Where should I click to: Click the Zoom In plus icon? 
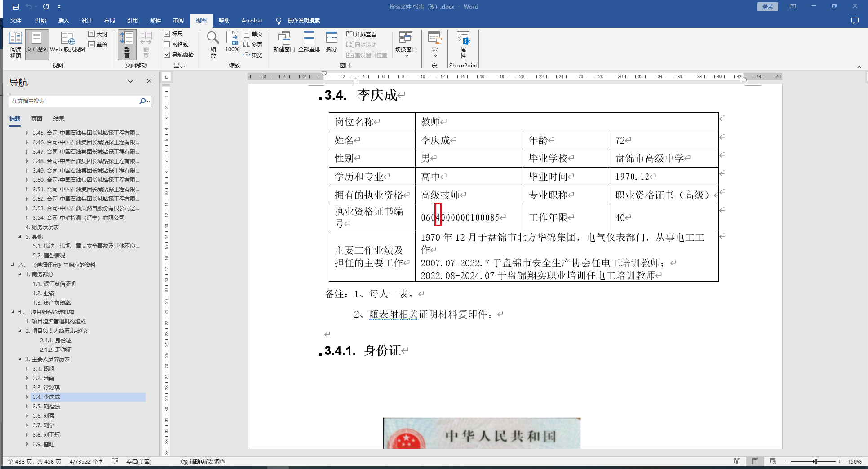839,461
